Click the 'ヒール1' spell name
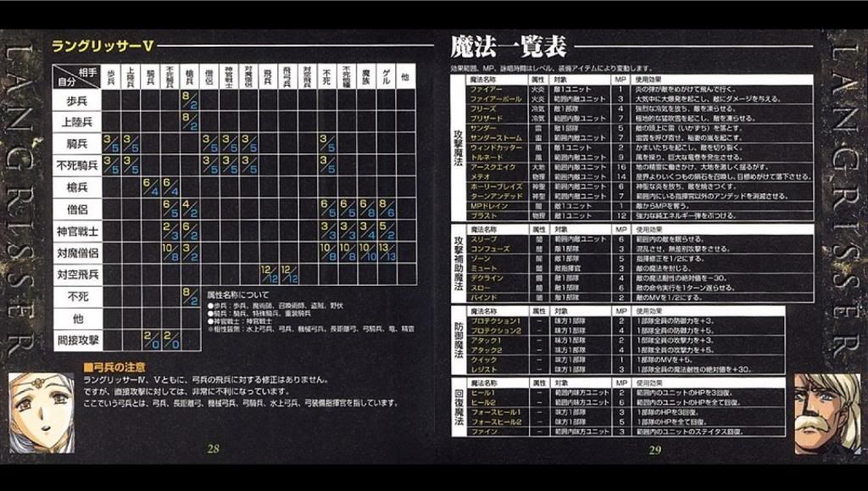This screenshot has width=868, height=491. point(482,393)
